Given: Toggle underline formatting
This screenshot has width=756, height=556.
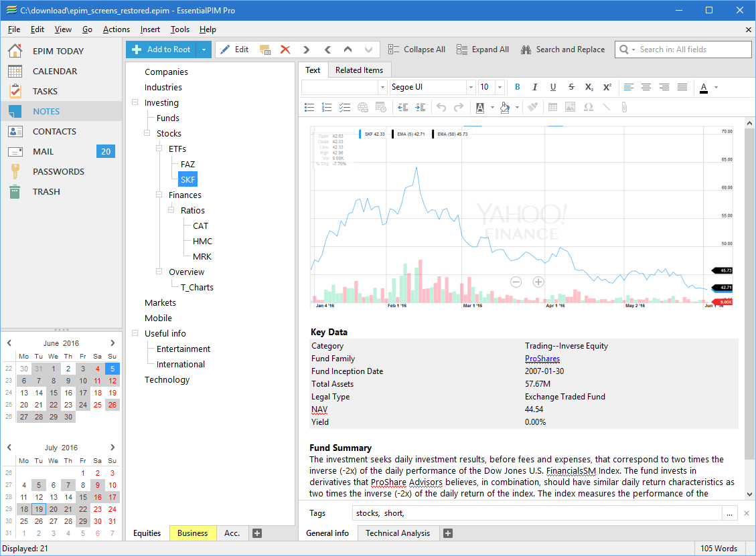Looking at the screenshot, I should pos(553,87).
